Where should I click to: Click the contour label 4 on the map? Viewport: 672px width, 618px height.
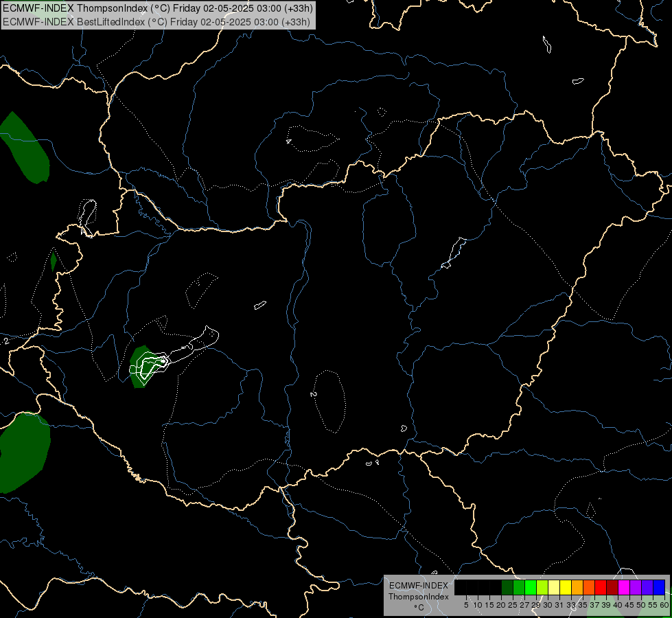(289, 141)
